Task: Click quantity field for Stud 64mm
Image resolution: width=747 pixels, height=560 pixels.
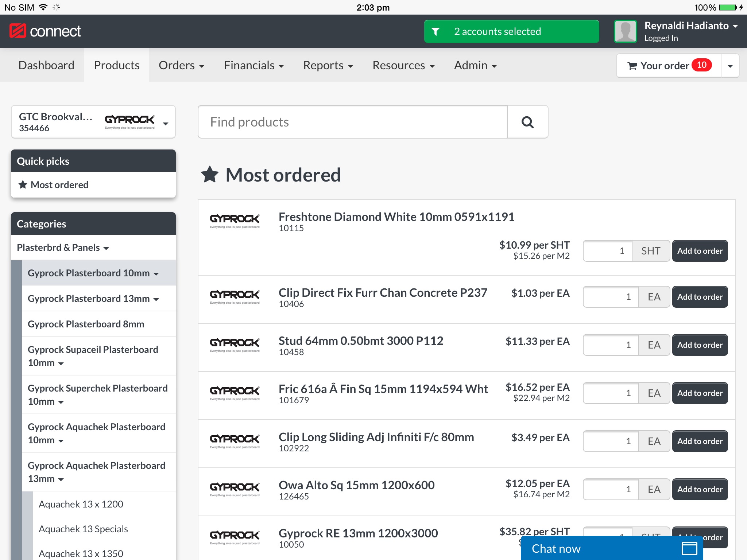Action: (611, 345)
